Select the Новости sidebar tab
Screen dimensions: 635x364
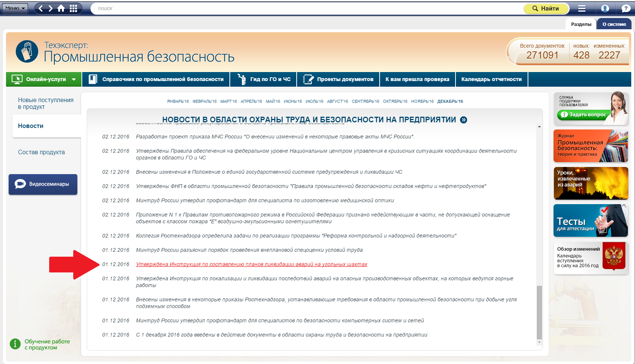(47, 126)
